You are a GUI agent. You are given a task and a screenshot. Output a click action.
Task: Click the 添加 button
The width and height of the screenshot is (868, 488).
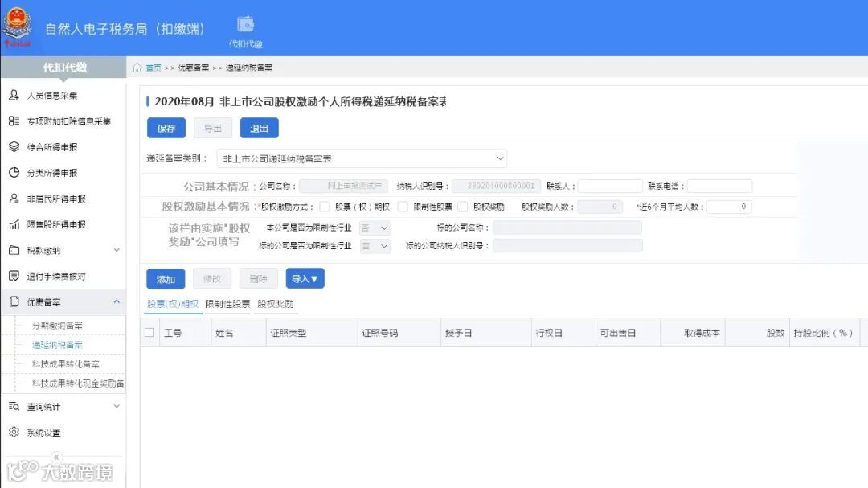pyautogui.click(x=166, y=279)
